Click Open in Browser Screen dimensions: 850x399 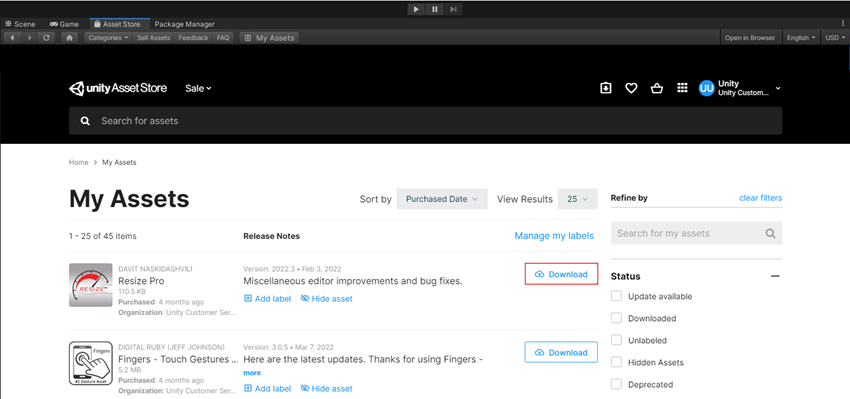tap(750, 38)
